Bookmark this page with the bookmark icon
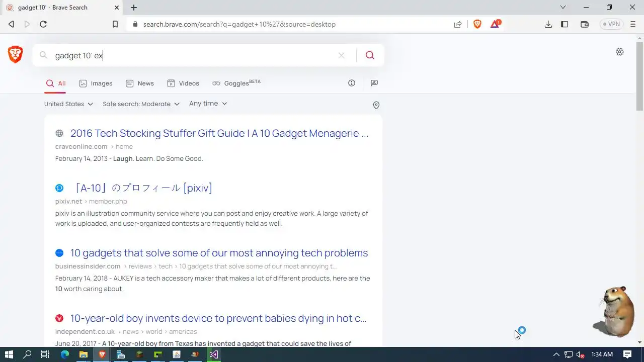This screenshot has width=644, height=362. (115, 24)
